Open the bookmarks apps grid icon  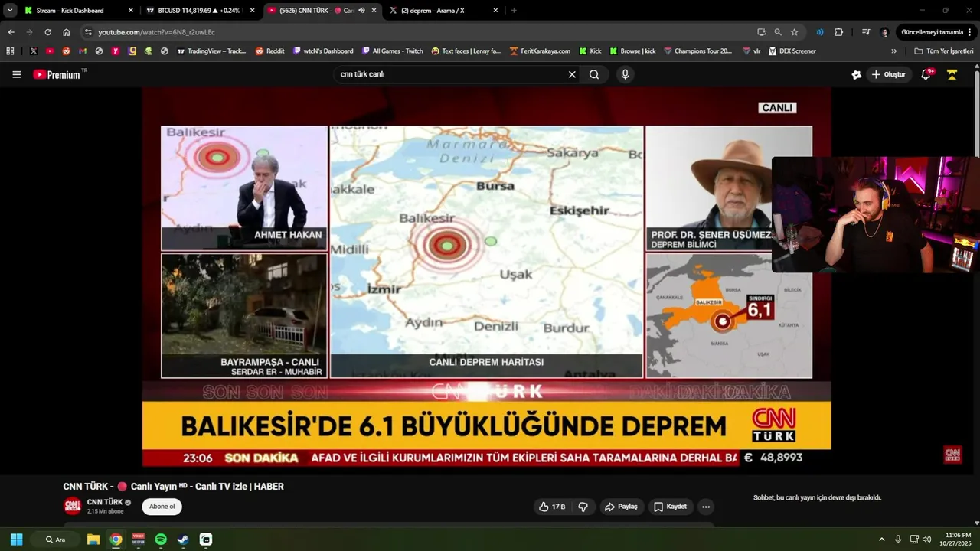pos(10,51)
